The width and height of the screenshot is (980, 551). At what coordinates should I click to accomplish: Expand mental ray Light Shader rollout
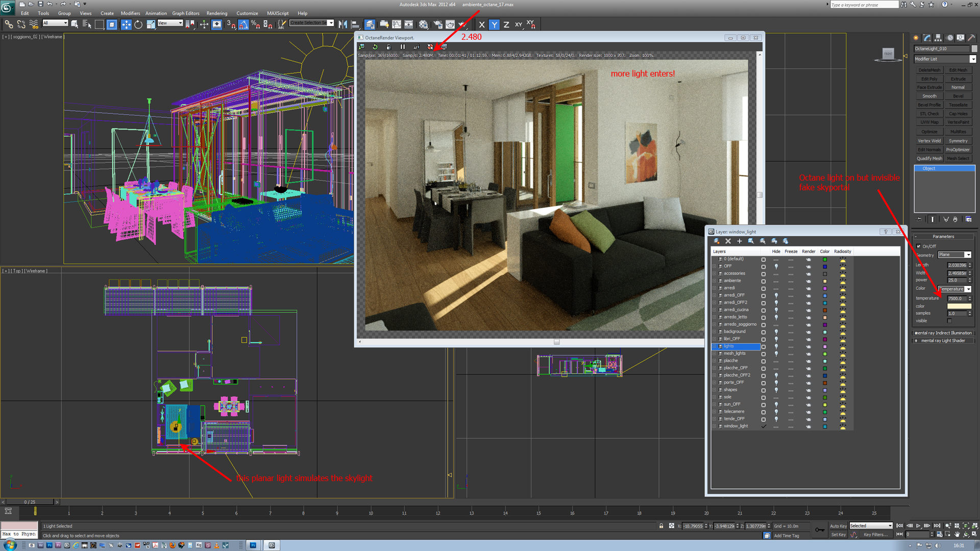[x=943, y=341]
